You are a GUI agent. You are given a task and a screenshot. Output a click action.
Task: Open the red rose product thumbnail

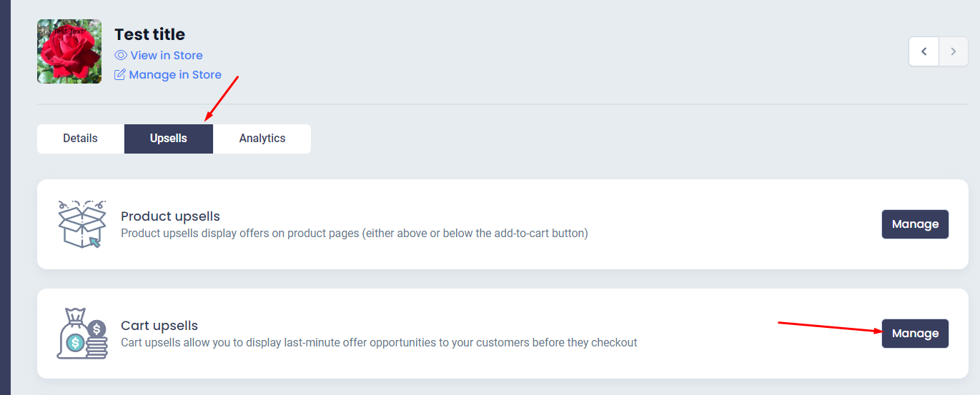(x=69, y=51)
